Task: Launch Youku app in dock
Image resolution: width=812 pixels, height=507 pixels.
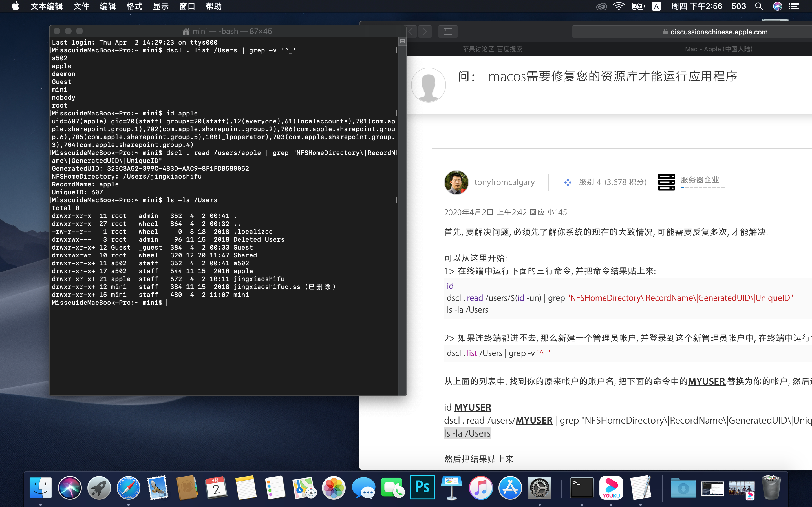Action: (611, 487)
